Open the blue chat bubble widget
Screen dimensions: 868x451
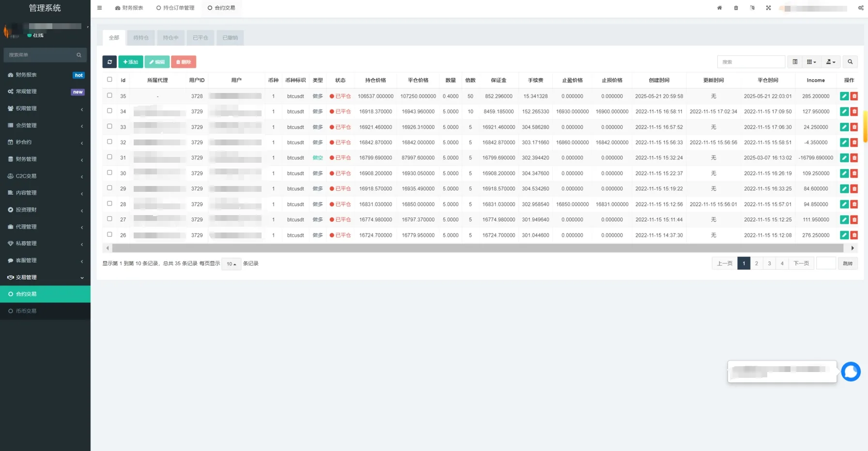click(851, 372)
